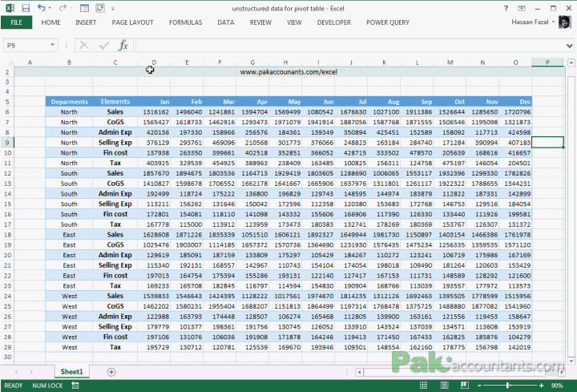Screen dimensions: 577x392
Task: Click the Jan column header cell
Action: (154, 102)
